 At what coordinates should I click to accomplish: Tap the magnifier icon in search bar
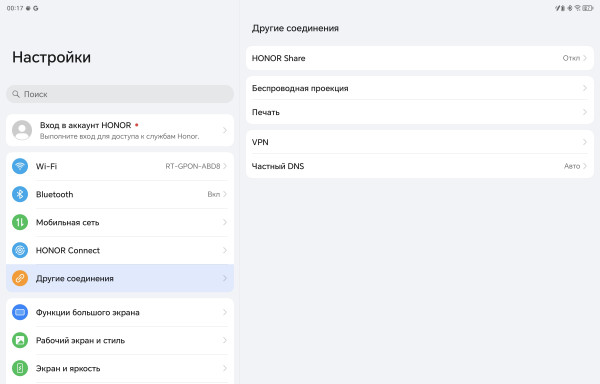click(16, 94)
